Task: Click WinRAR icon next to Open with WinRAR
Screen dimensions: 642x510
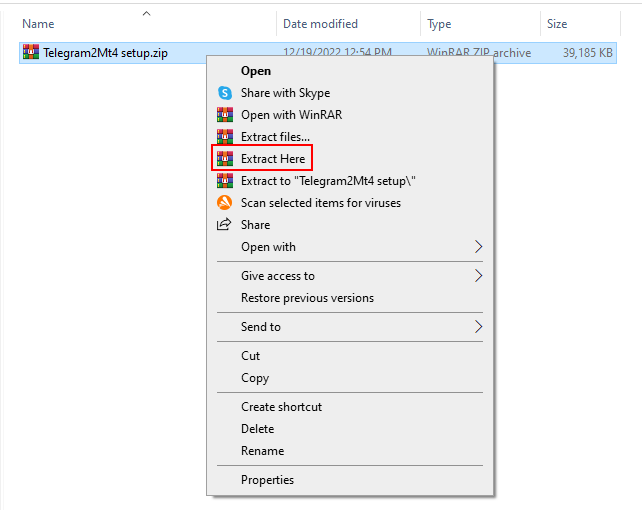Action: 224,115
